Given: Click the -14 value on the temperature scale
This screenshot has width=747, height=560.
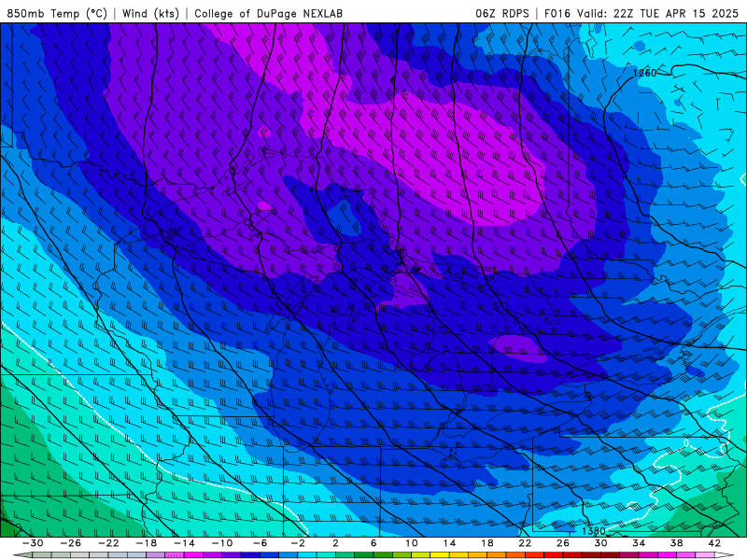Looking at the screenshot, I should [x=184, y=543].
